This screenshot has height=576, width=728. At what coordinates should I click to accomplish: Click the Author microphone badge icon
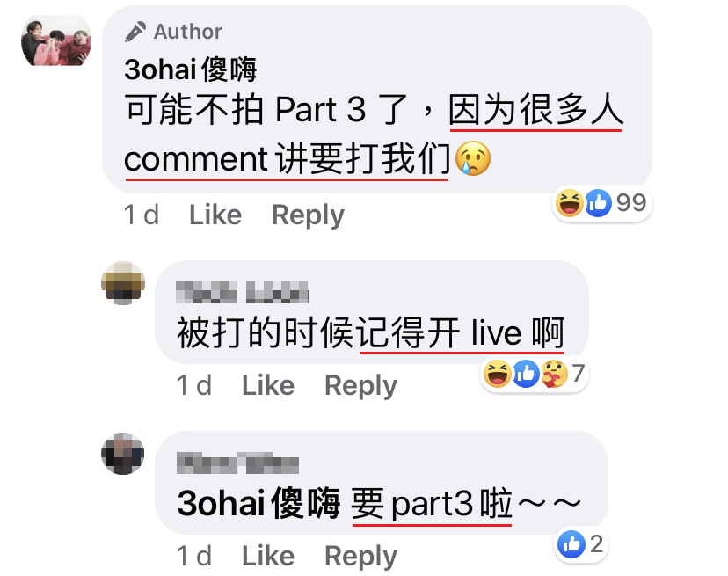point(135,32)
